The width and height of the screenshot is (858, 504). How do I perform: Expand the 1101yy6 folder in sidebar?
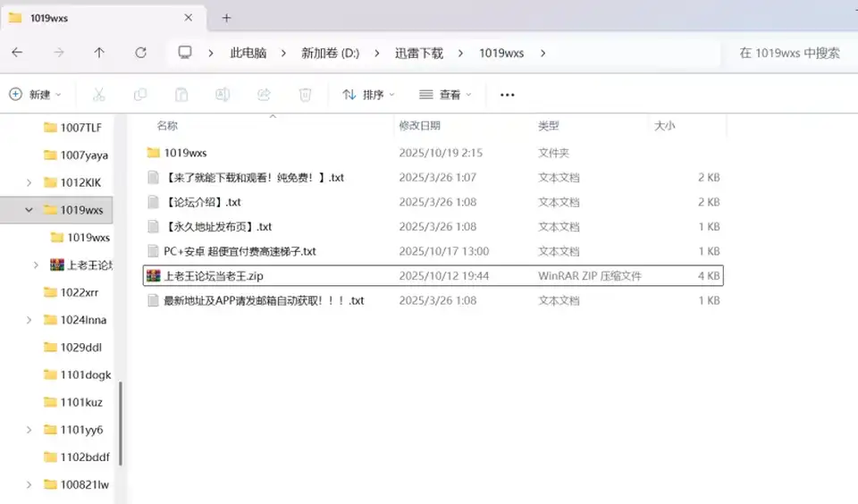click(29, 430)
